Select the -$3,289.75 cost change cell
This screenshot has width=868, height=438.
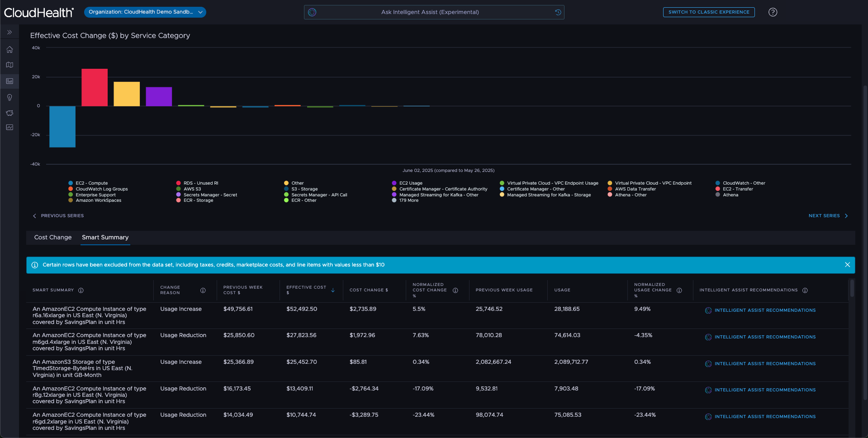(364, 415)
